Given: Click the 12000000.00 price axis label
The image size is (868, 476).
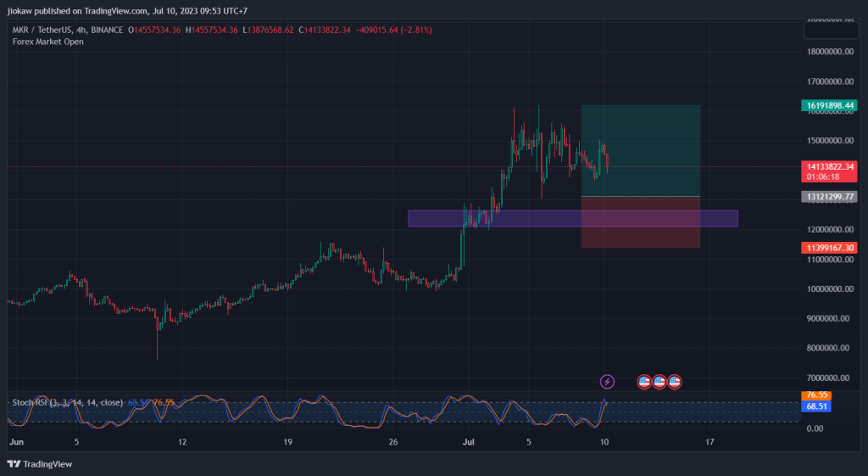Looking at the screenshot, I should [x=830, y=229].
